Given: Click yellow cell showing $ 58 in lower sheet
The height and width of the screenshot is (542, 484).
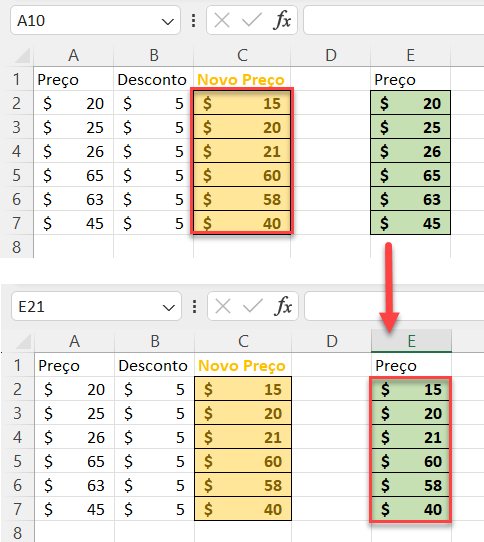Looking at the screenshot, I should coord(243,485).
